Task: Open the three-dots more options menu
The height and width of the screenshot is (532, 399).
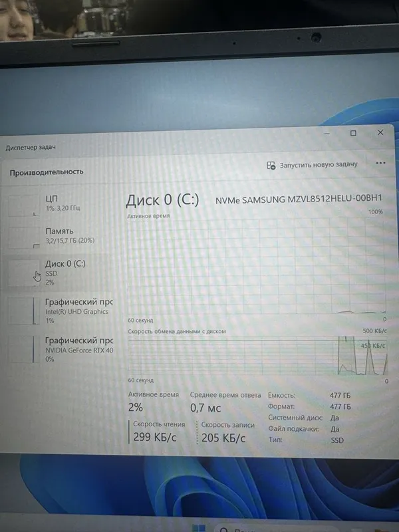Action: click(x=380, y=163)
